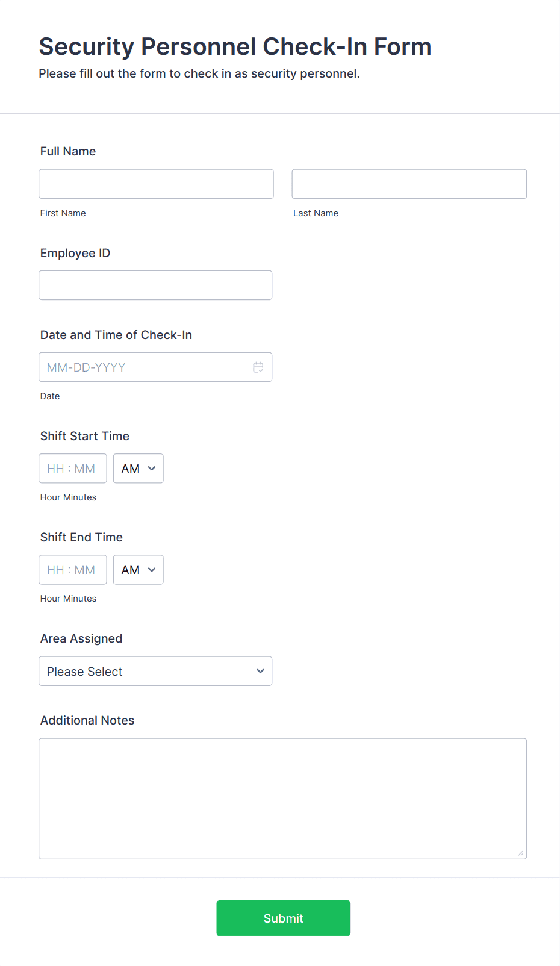Click the Security Personnel Check-In Form heading
560x966 pixels.
(x=235, y=47)
